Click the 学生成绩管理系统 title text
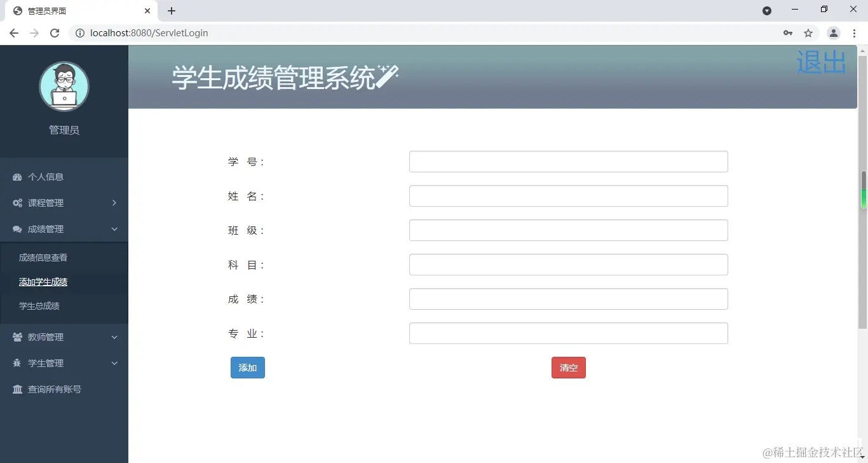The height and width of the screenshot is (463, 868). pos(274,78)
